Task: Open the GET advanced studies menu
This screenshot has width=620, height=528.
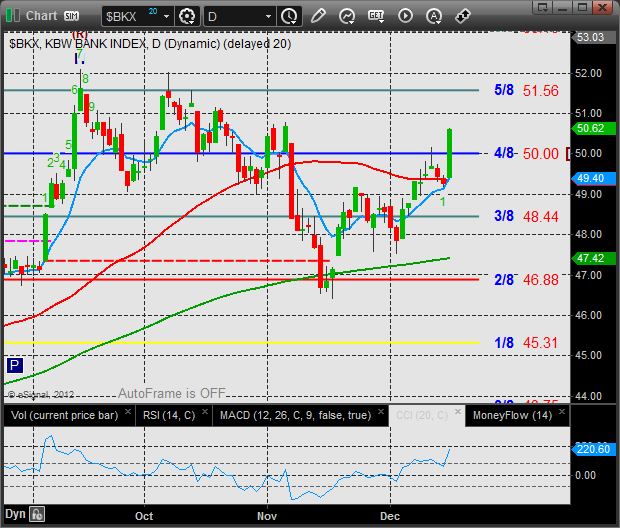Action: click(x=376, y=16)
